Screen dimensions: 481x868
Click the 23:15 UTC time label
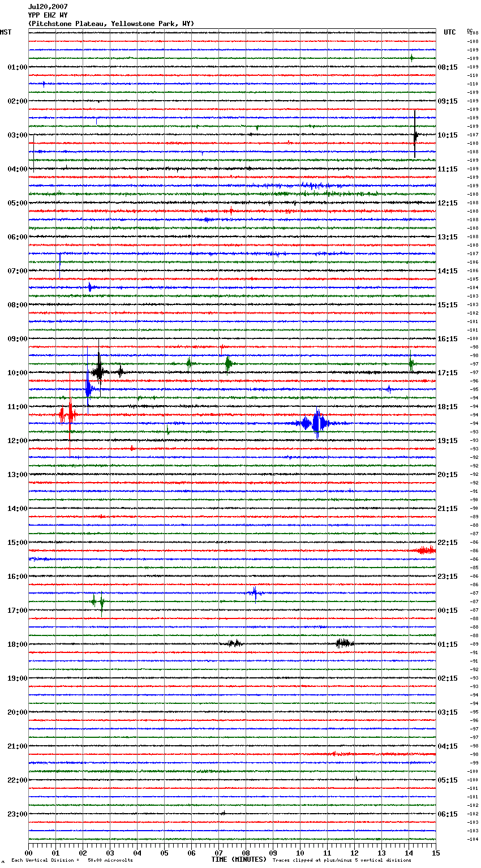click(x=448, y=577)
